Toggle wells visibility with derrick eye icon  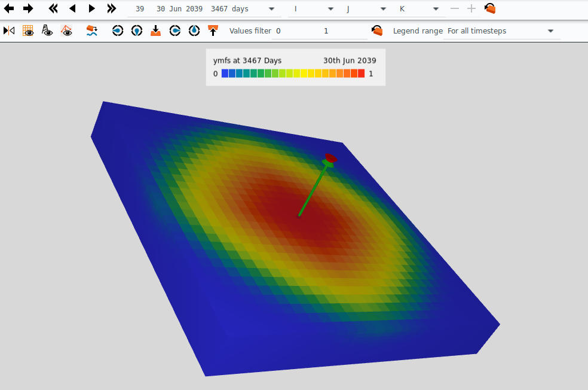pyautogui.click(x=47, y=31)
